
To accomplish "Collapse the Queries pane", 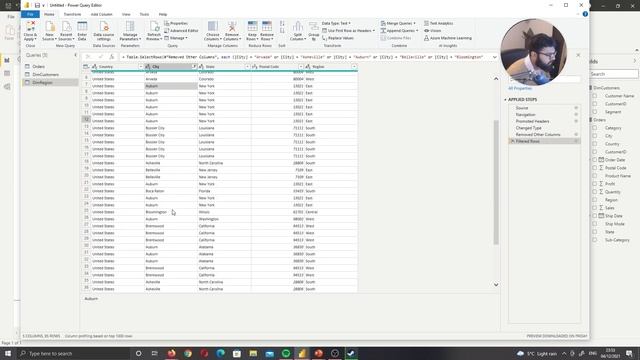I will pos(76,55).
